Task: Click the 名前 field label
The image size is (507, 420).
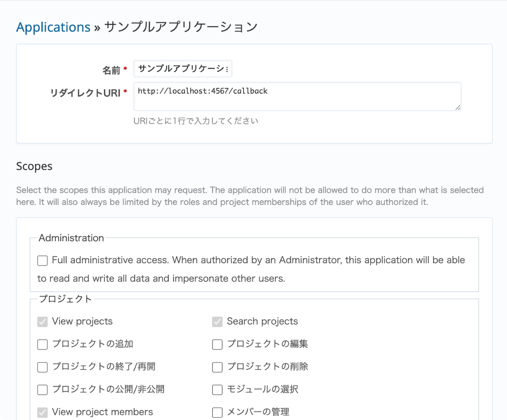Action: point(111,70)
